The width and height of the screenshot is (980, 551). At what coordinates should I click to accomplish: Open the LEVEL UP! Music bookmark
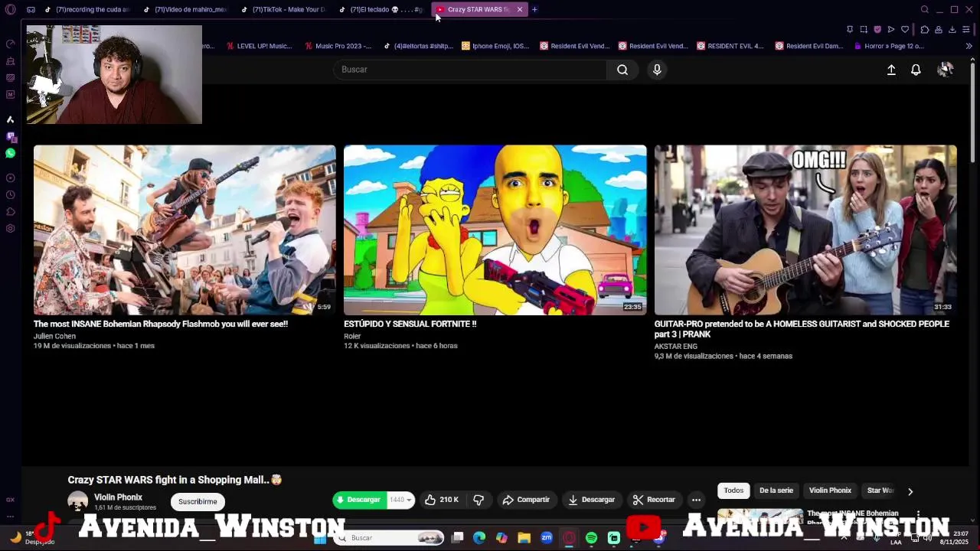(x=259, y=46)
